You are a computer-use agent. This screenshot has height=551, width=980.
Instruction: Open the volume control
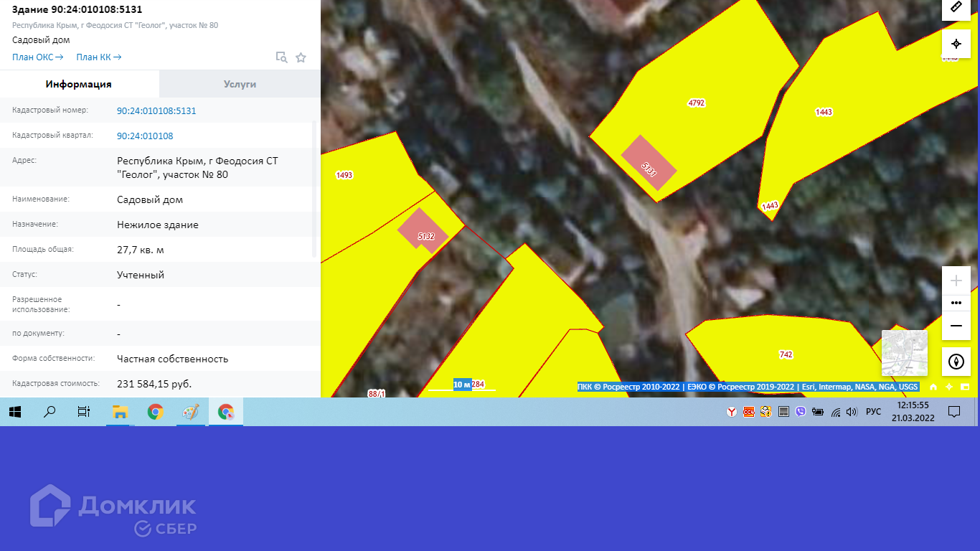[x=852, y=412]
